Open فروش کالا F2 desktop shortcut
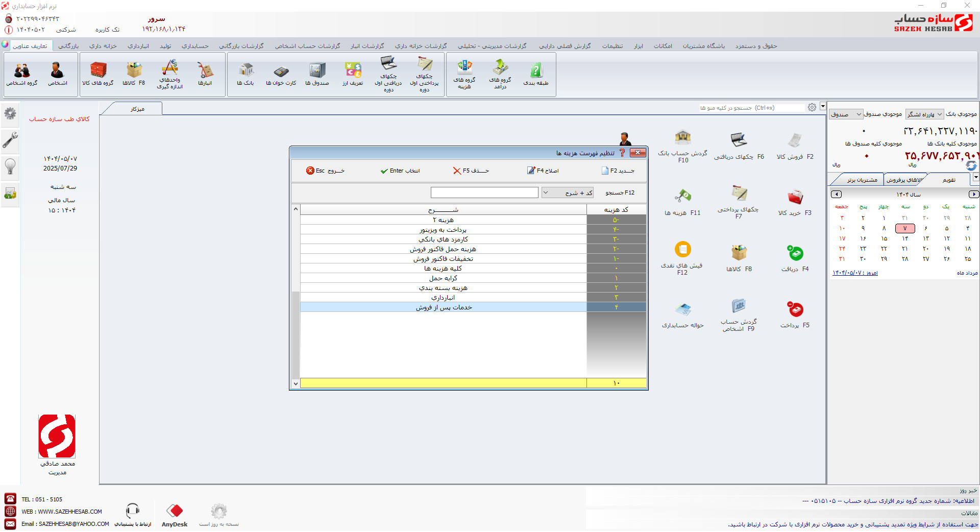The width and height of the screenshot is (980, 532). pos(795,146)
